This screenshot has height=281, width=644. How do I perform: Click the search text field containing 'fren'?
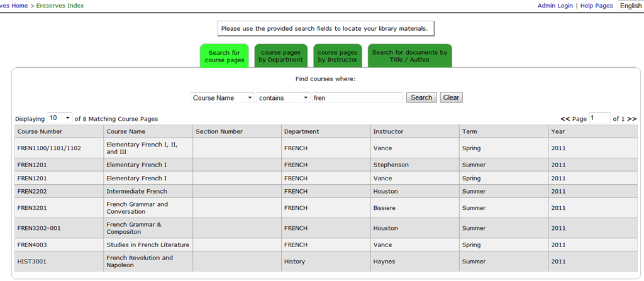pyautogui.click(x=357, y=98)
